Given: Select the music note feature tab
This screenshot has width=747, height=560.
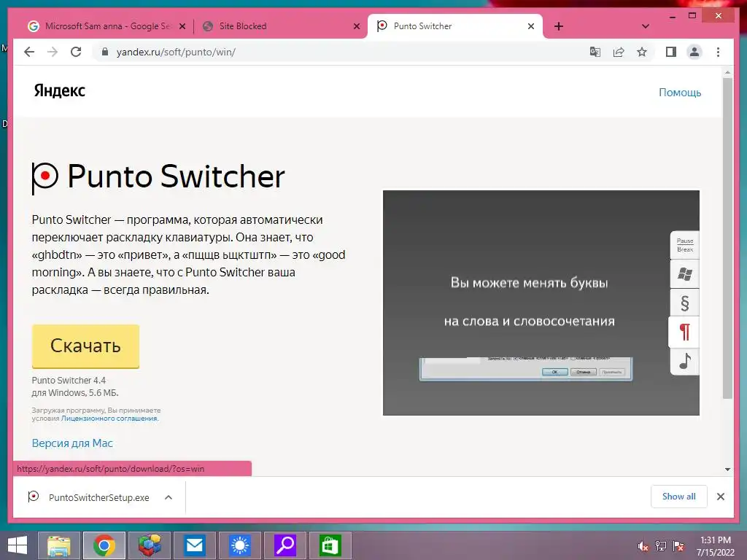Looking at the screenshot, I should (x=684, y=362).
